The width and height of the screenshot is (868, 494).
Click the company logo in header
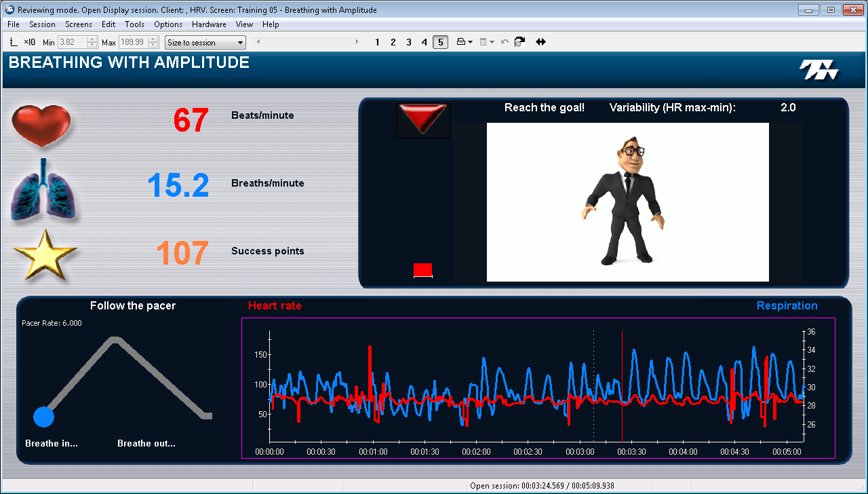click(x=818, y=70)
